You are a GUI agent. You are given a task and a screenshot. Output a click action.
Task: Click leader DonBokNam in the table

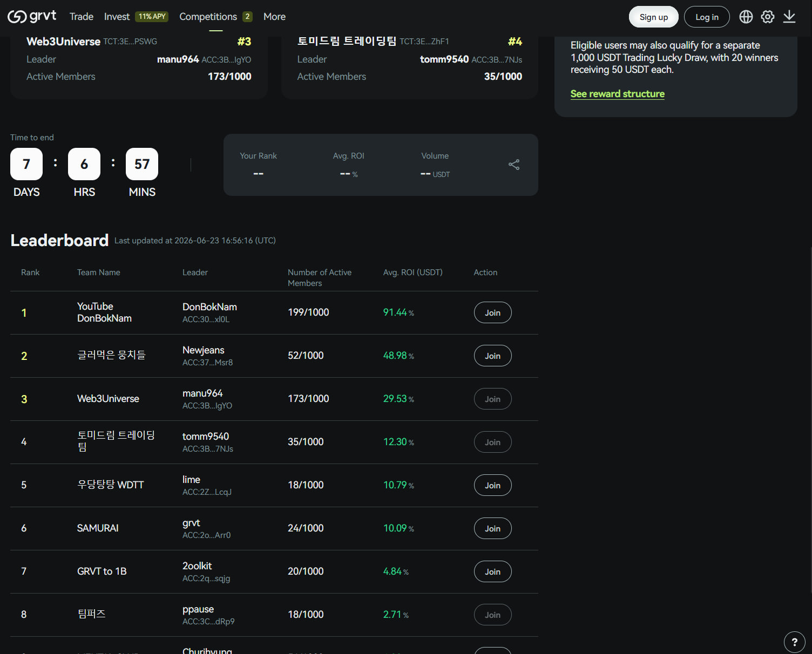pyautogui.click(x=209, y=307)
